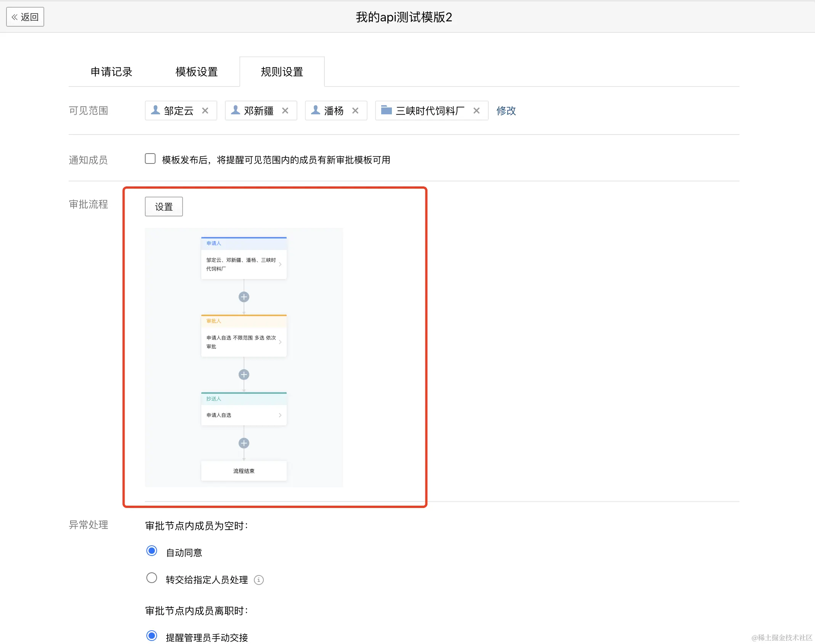This screenshot has height=644, width=815.
Task: Expand 审批人 node details arrow
Action: tap(280, 342)
